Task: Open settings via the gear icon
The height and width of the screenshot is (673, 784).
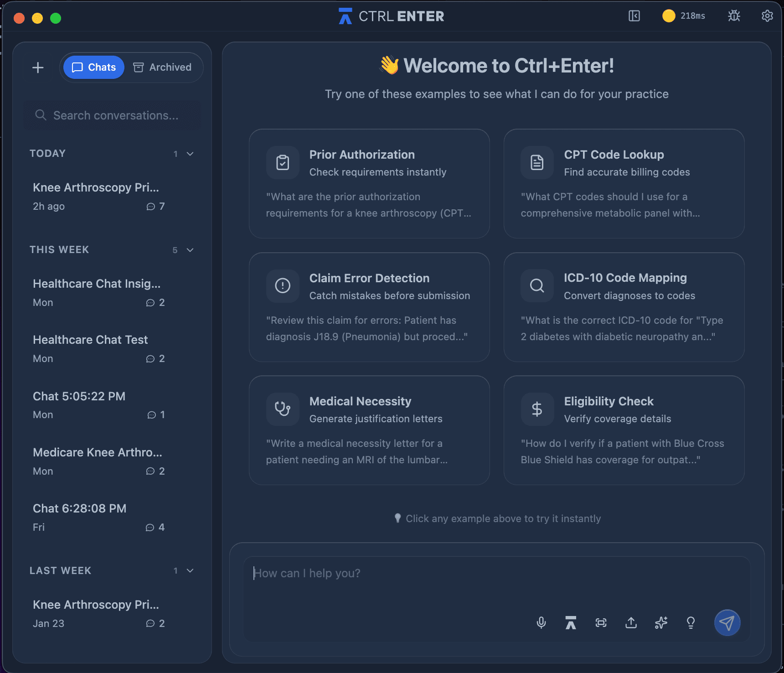Action: [767, 16]
